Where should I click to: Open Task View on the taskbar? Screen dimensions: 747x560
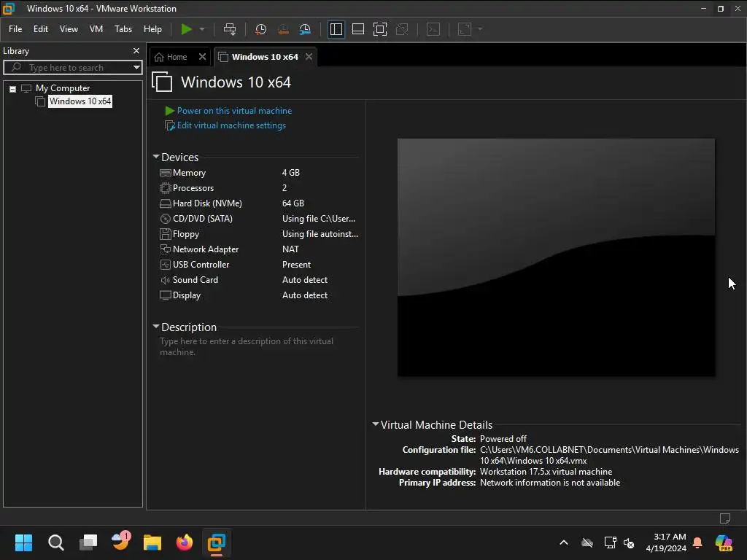[x=88, y=542]
